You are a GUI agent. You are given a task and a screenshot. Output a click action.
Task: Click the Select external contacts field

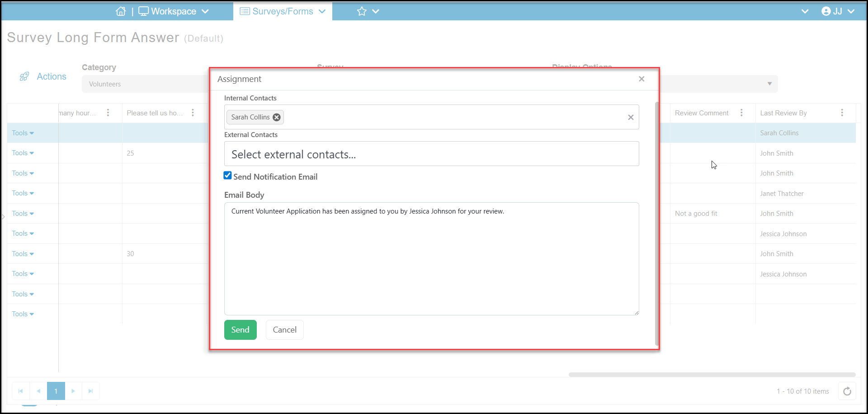[x=432, y=154]
